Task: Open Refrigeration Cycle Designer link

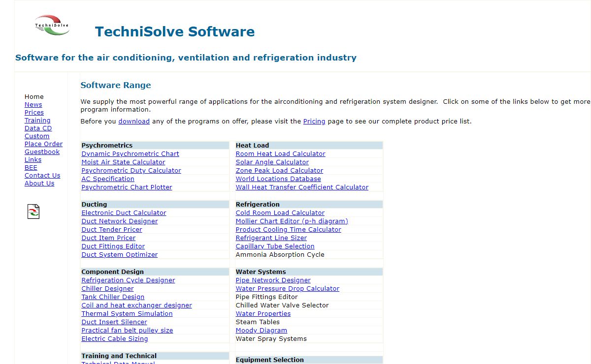Action: pos(129,280)
